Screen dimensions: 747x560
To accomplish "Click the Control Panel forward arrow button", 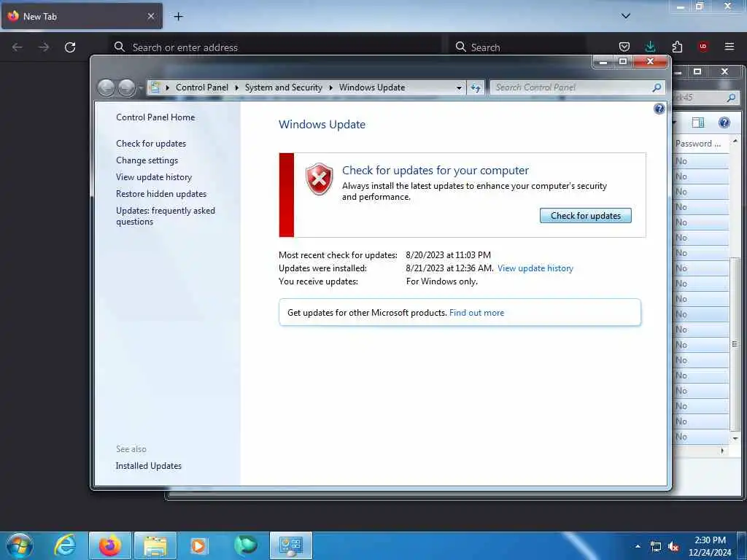I will click(x=126, y=87).
